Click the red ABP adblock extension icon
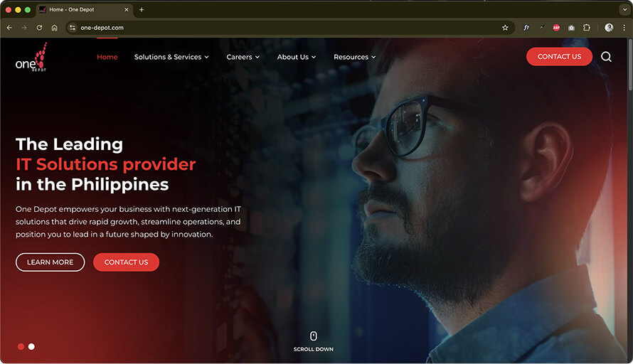Screen dimensions: 633x364 (556, 28)
